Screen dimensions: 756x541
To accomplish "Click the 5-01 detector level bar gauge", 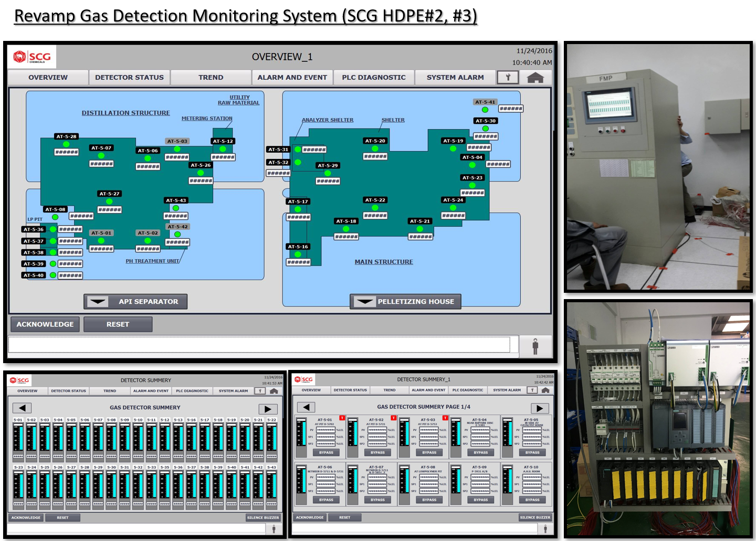I will 18,438.
